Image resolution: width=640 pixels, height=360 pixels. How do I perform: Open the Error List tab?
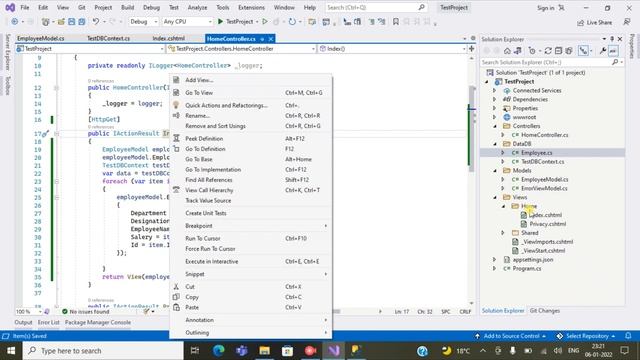49,322
